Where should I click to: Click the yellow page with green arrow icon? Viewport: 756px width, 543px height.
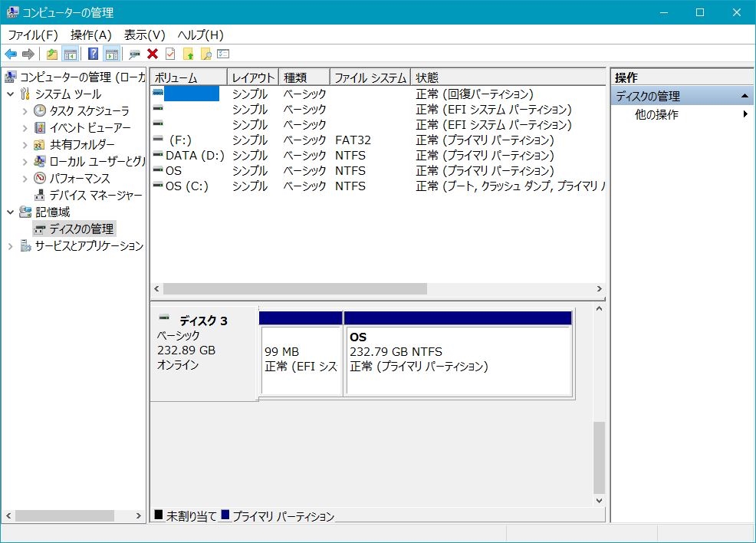tap(189, 54)
